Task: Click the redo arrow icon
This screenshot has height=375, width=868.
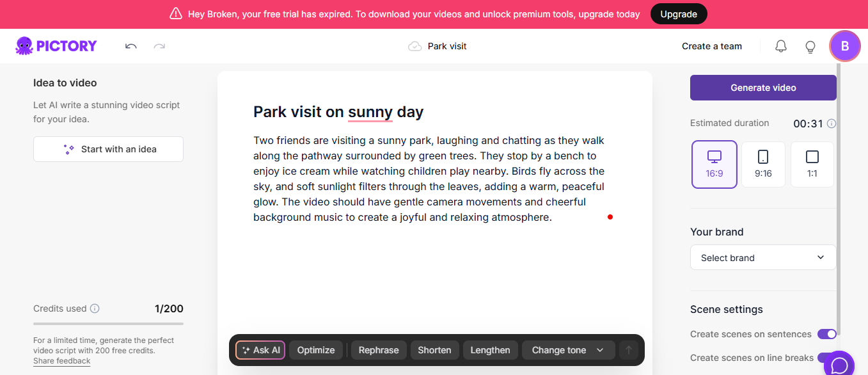Action: click(x=159, y=46)
